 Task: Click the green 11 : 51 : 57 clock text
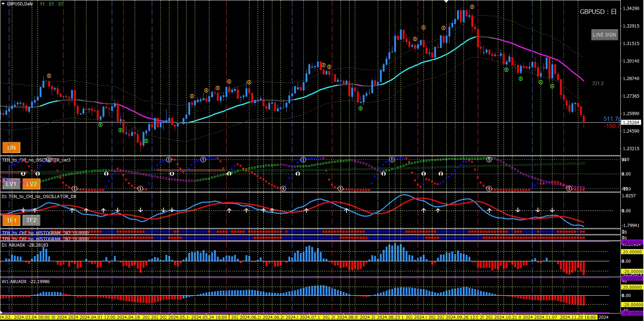[x=51, y=4]
